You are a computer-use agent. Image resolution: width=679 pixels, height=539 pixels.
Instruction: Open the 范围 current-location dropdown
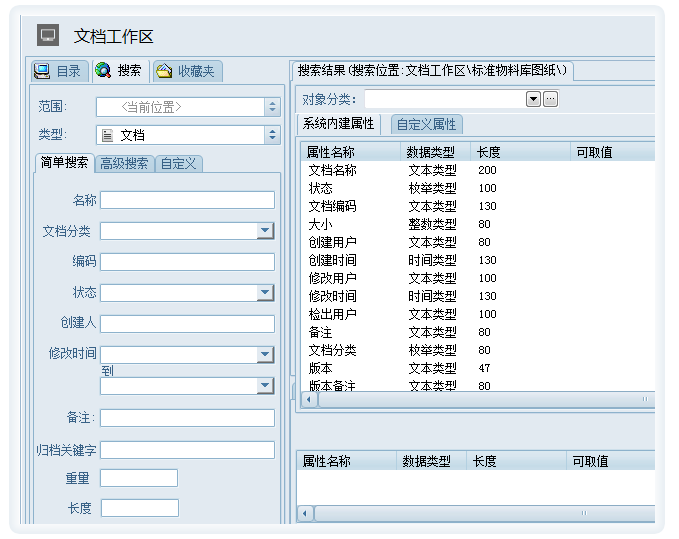tap(272, 106)
